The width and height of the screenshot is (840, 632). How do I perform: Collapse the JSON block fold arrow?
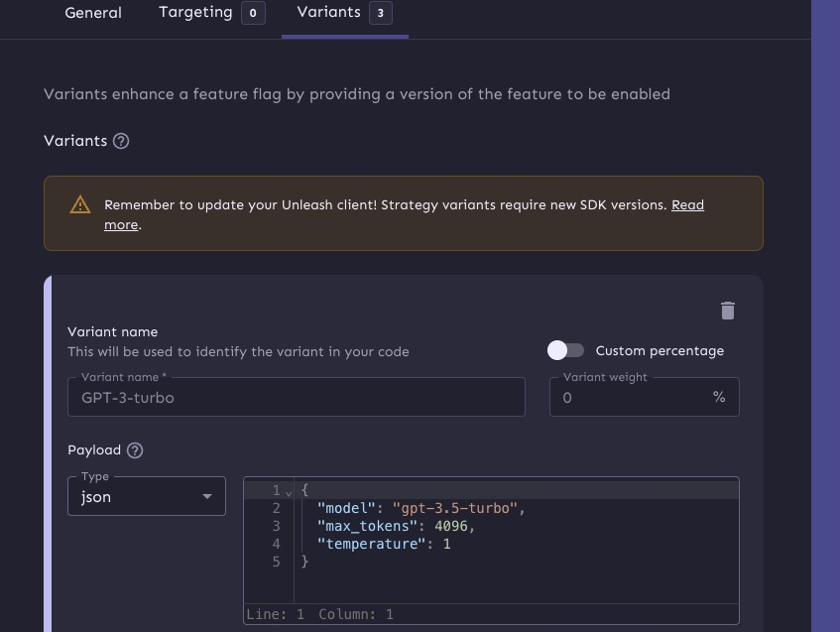coord(289,492)
